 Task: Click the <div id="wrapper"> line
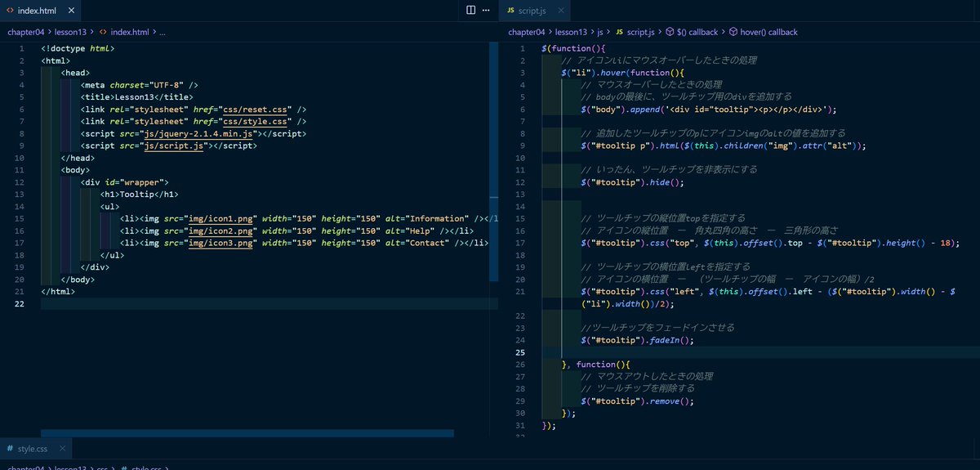[x=125, y=181]
